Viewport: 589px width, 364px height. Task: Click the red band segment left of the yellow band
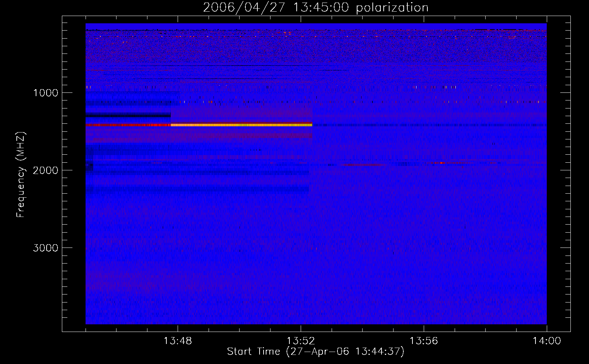(x=128, y=125)
